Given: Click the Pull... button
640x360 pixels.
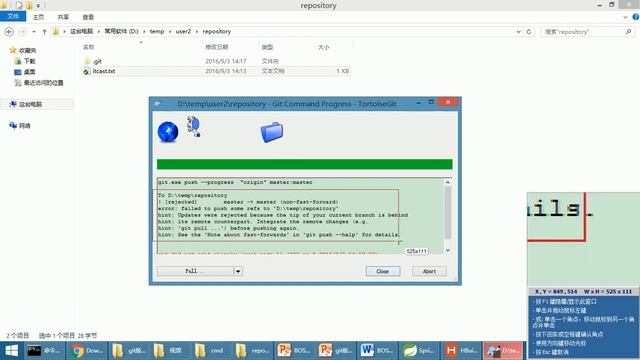Looking at the screenshot, I should click(195, 271).
